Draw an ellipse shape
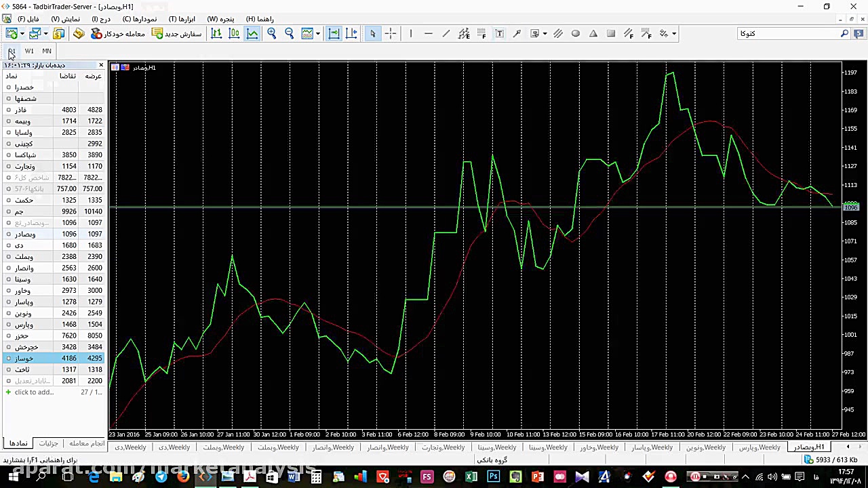Screen dimensions: 868x488 click(x=576, y=33)
